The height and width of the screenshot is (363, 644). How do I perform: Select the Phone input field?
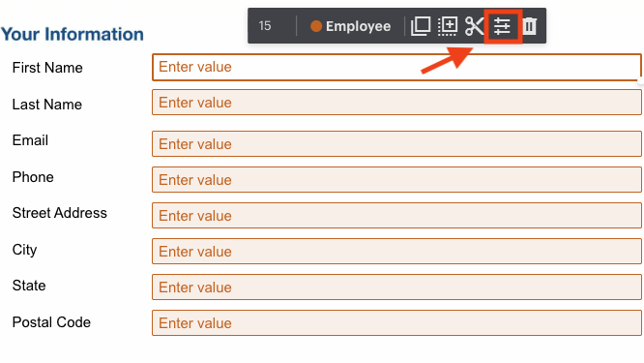pyautogui.click(x=396, y=180)
